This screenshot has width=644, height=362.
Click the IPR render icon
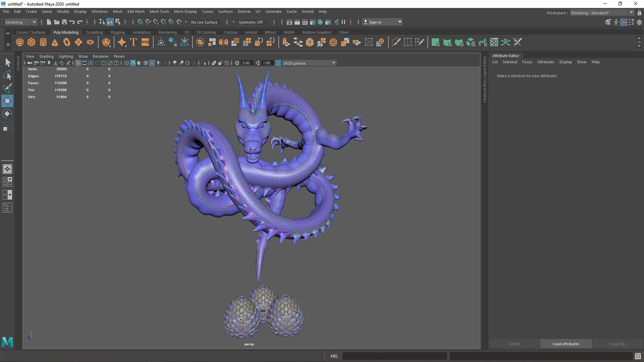click(x=305, y=22)
